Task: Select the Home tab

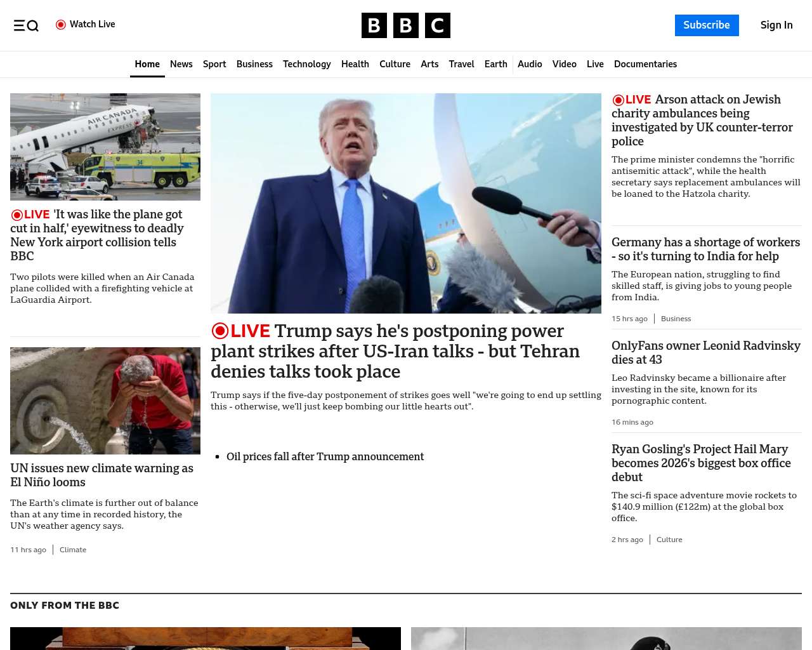Action: coord(147,64)
